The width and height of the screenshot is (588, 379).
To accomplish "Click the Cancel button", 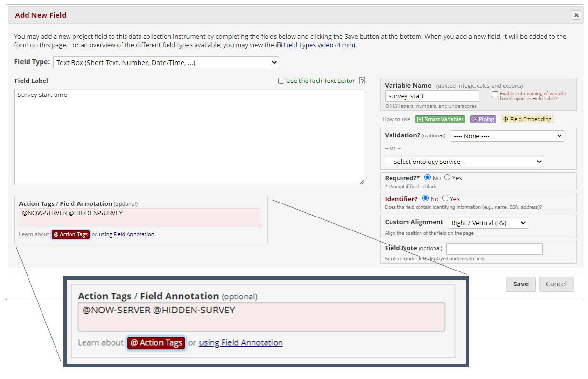I will pos(556,284).
